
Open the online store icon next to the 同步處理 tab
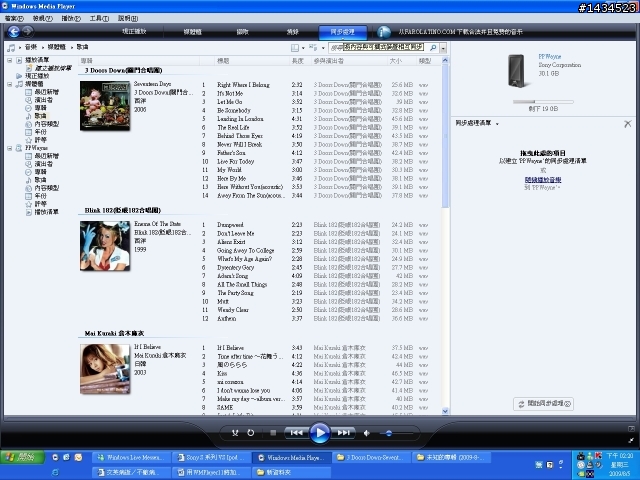384,32
